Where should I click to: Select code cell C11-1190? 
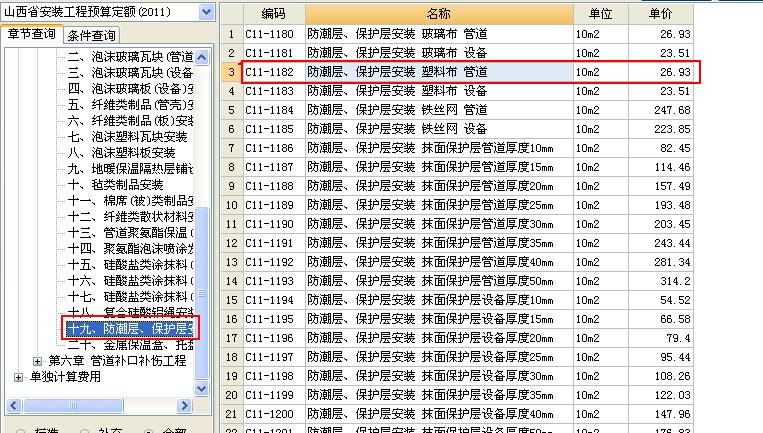pos(274,224)
